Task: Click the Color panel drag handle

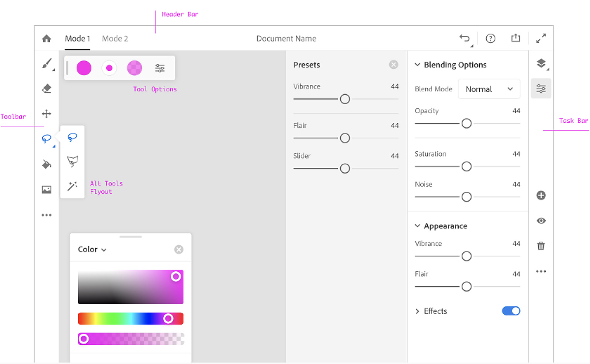Action: [x=131, y=237]
